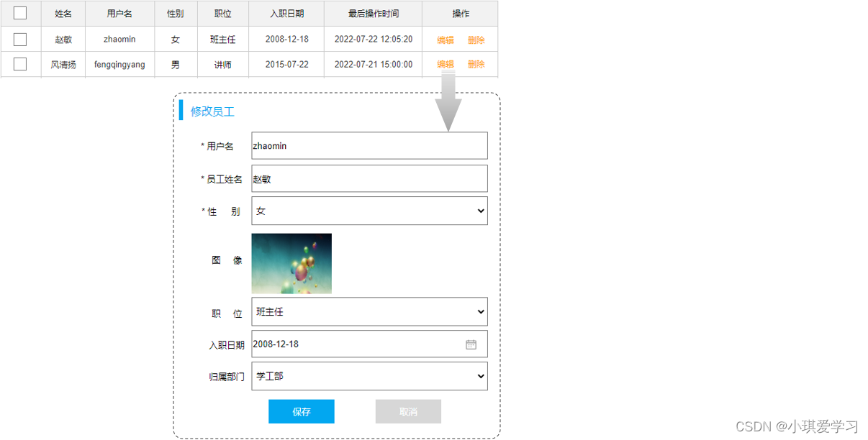Click the 员工姓名 input containing 赵敏

369,178
